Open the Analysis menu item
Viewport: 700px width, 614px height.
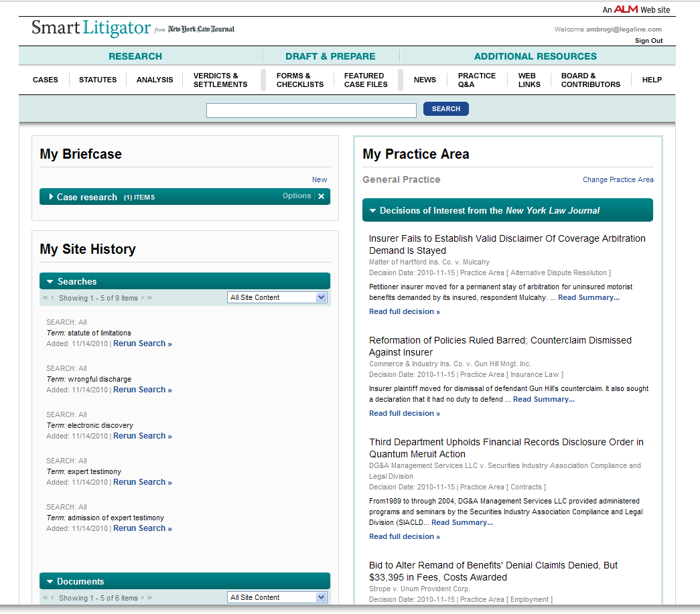(x=155, y=80)
